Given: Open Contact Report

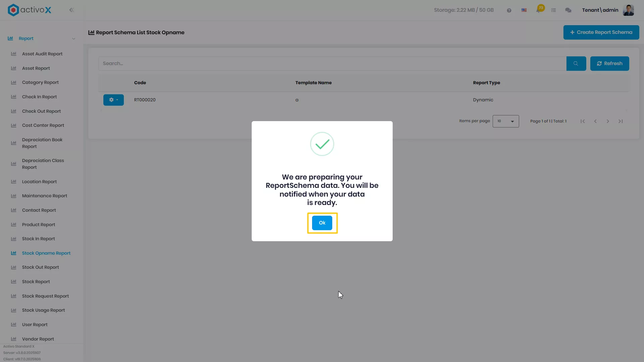Looking at the screenshot, I should 39,210.
